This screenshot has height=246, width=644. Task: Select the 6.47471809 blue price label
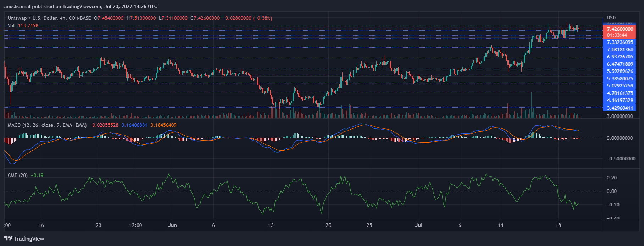pyautogui.click(x=620, y=64)
